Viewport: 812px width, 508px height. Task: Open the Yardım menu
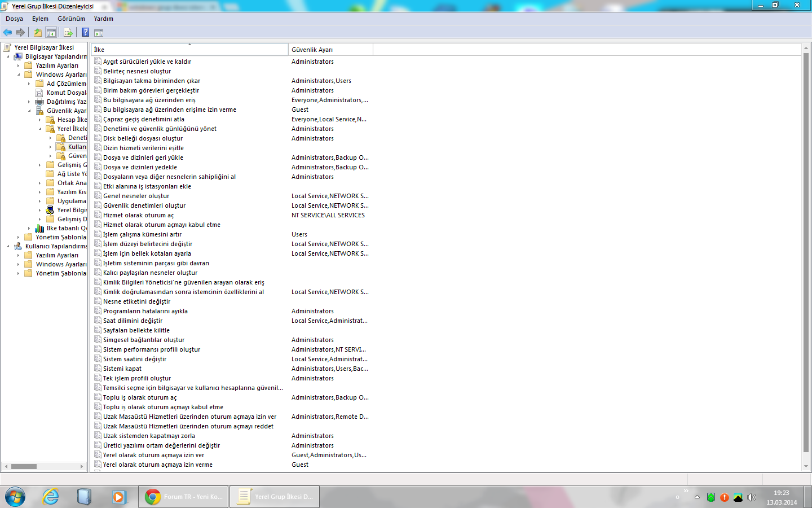click(x=104, y=19)
